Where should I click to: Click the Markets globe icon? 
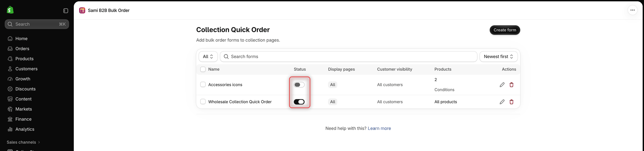[x=10, y=109]
